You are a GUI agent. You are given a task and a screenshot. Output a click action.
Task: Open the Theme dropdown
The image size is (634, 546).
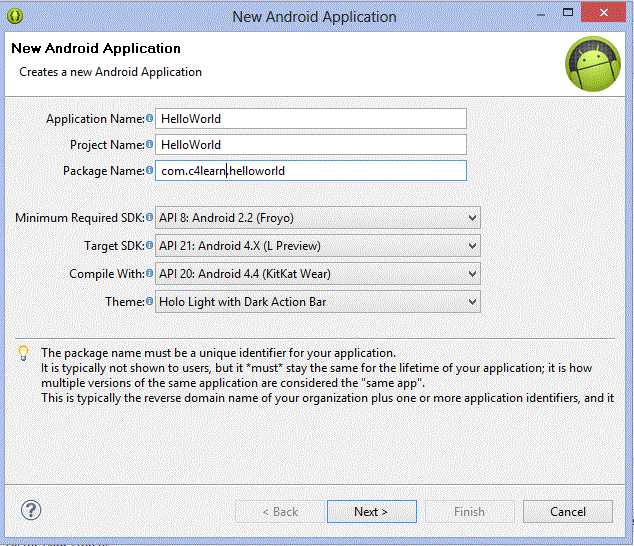(x=318, y=302)
